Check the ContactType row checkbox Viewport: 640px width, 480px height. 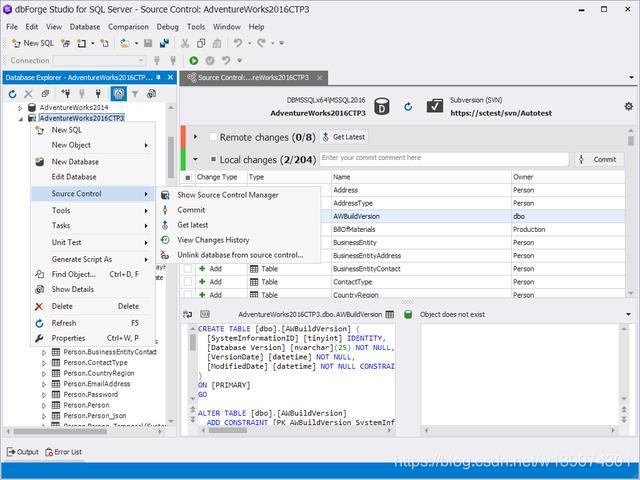187,282
